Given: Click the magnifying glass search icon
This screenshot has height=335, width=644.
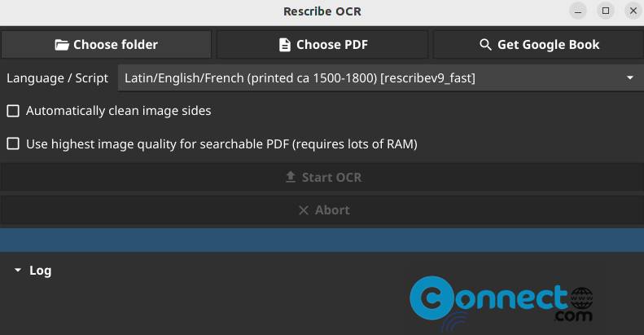Looking at the screenshot, I should 485,45.
